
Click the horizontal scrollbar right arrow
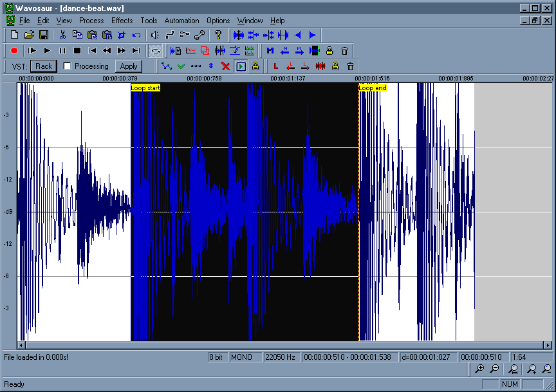tap(548, 346)
